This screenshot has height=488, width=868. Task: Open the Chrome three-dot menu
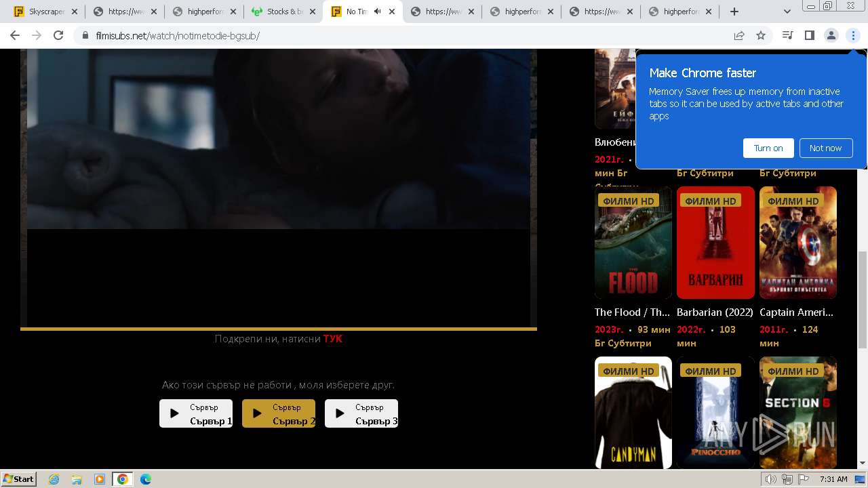coord(852,35)
